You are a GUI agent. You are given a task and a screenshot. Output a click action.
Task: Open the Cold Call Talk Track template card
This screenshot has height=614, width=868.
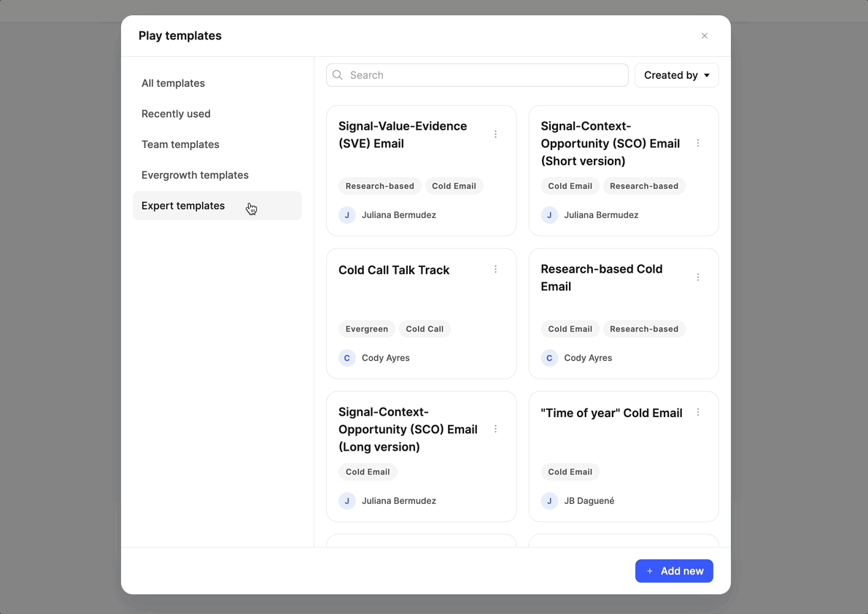pyautogui.click(x=408, y=295)
